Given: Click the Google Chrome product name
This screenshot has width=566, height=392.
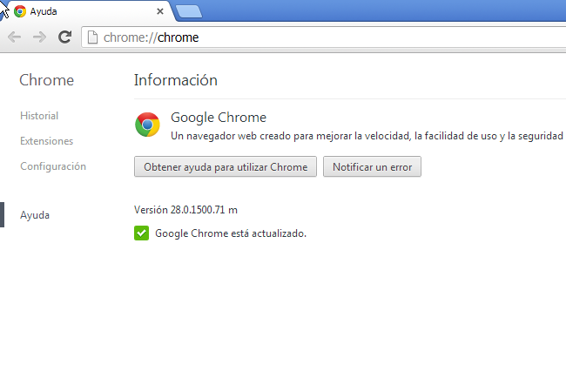Looking at the screenshot, I should click(219, 118).
